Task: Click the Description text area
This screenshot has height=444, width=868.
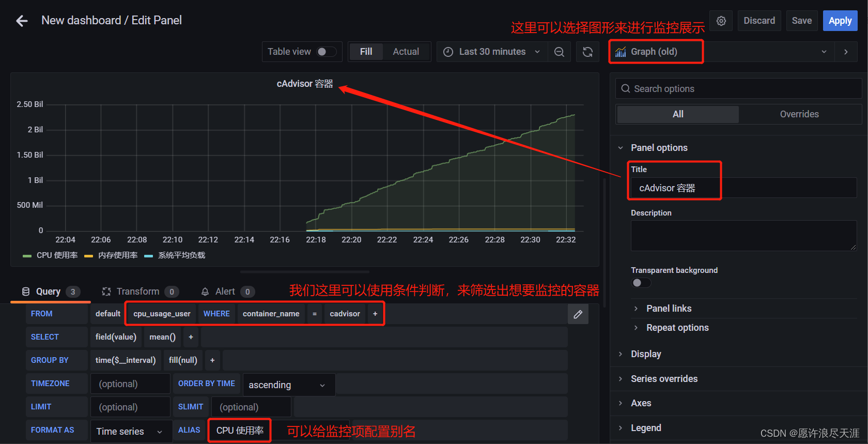Action: coord(743,236)
